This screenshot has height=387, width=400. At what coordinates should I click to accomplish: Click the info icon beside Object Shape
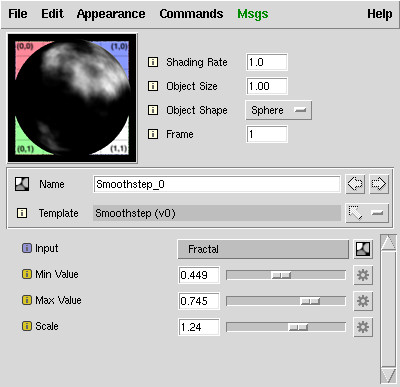153,110
